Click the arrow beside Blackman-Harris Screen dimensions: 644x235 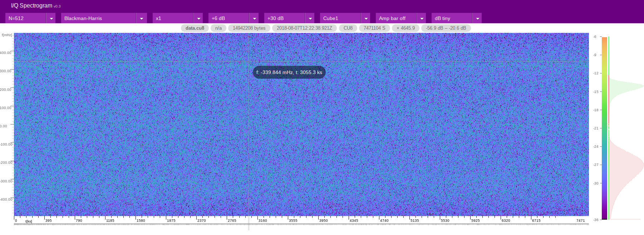point(142,18)
